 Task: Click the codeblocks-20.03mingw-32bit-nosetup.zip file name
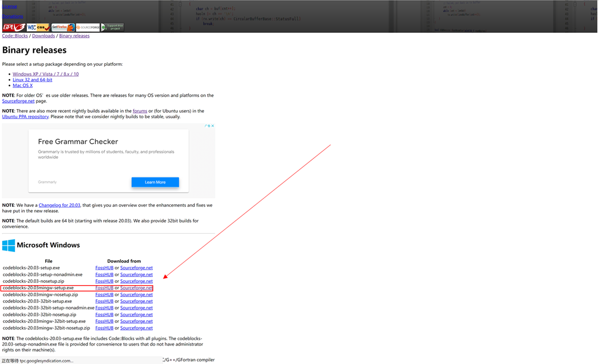pyautogui.click(x=46, y=328)
